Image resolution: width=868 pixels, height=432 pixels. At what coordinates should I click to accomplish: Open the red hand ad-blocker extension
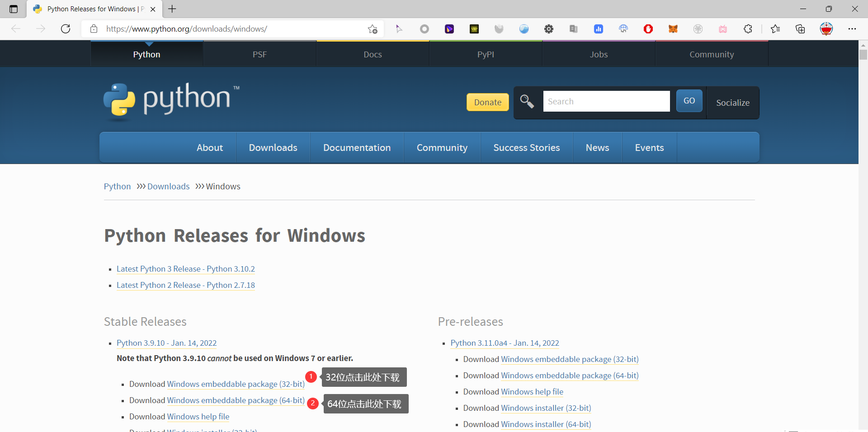tap(648, 29)
